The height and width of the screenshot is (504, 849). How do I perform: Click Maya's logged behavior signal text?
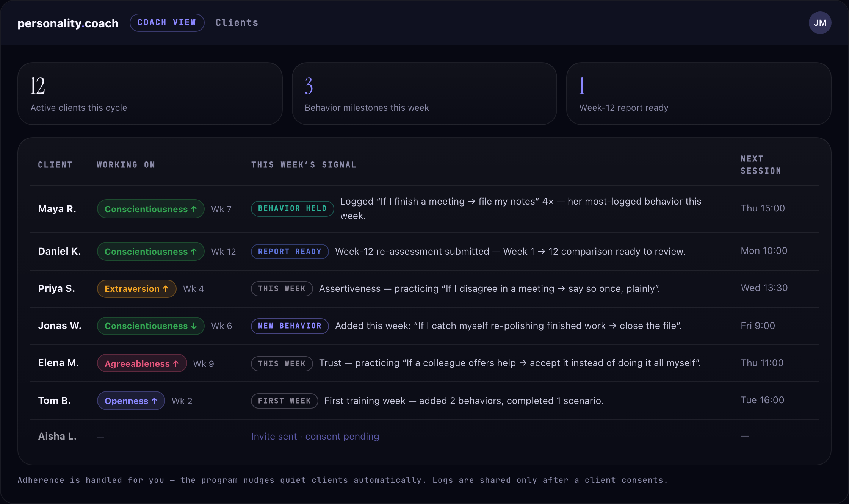coord(521,208)
